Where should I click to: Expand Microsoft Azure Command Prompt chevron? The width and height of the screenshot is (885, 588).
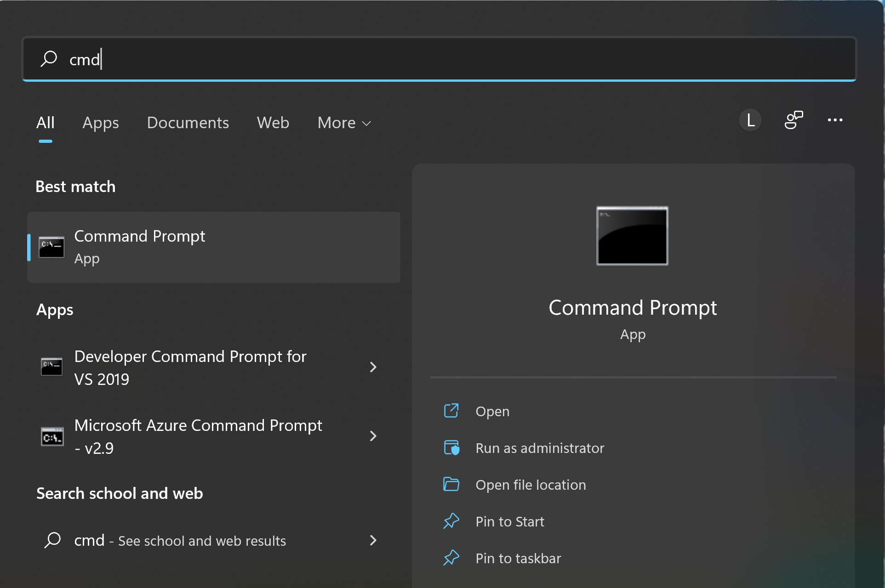[373, 436]
